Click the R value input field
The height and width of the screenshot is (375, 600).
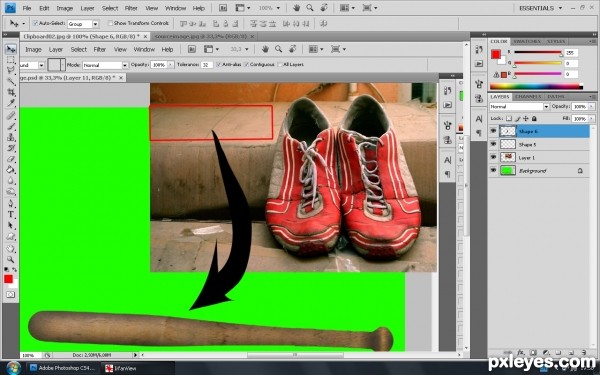coord(571,52)
